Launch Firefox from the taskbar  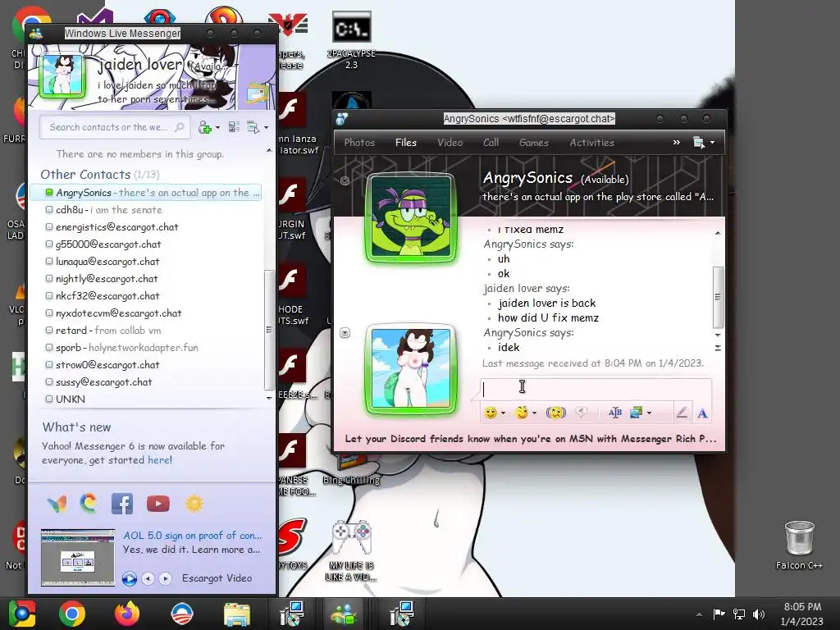(127, 614)
